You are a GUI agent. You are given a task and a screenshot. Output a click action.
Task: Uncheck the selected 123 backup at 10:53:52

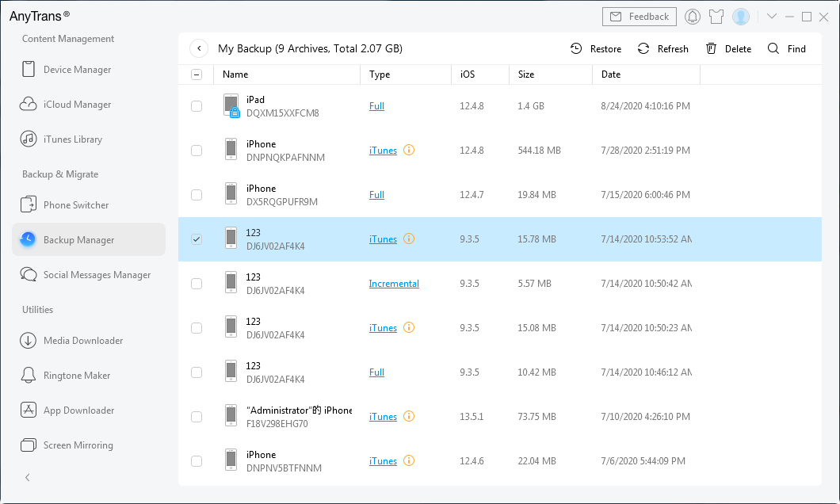tap(197, 239)
